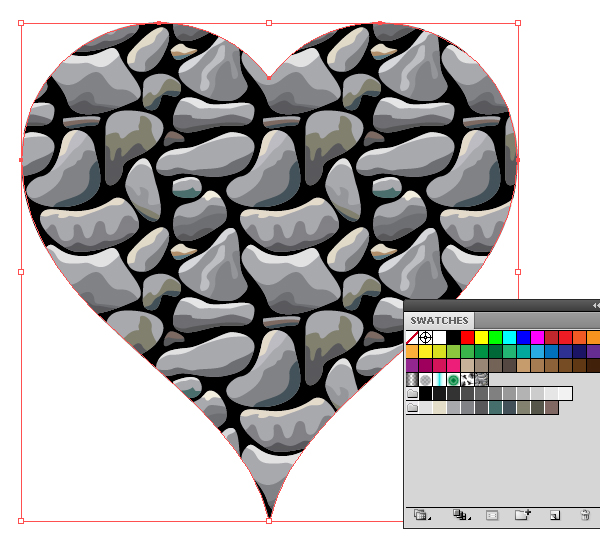
Task: Click the grayscale color group folder icon
Action: point(412,393)
